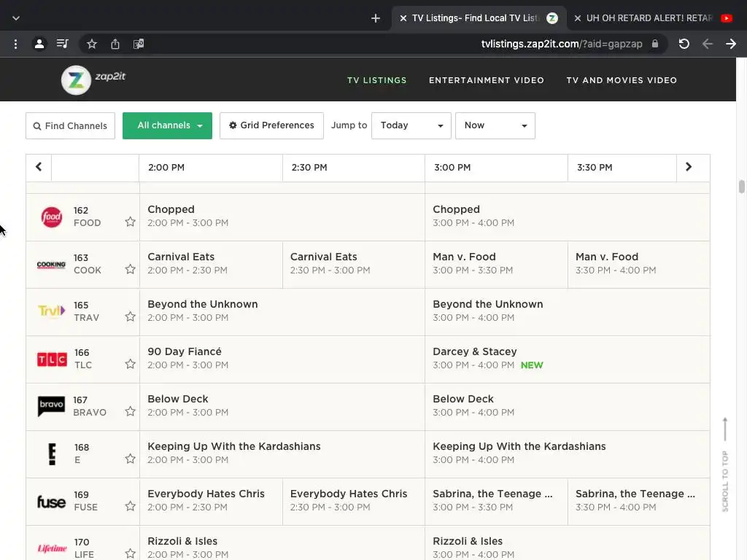The height and width of the screenshot is (560, 747).
Task: Favorite channel 166 TLC with the star
Action: 130,364
